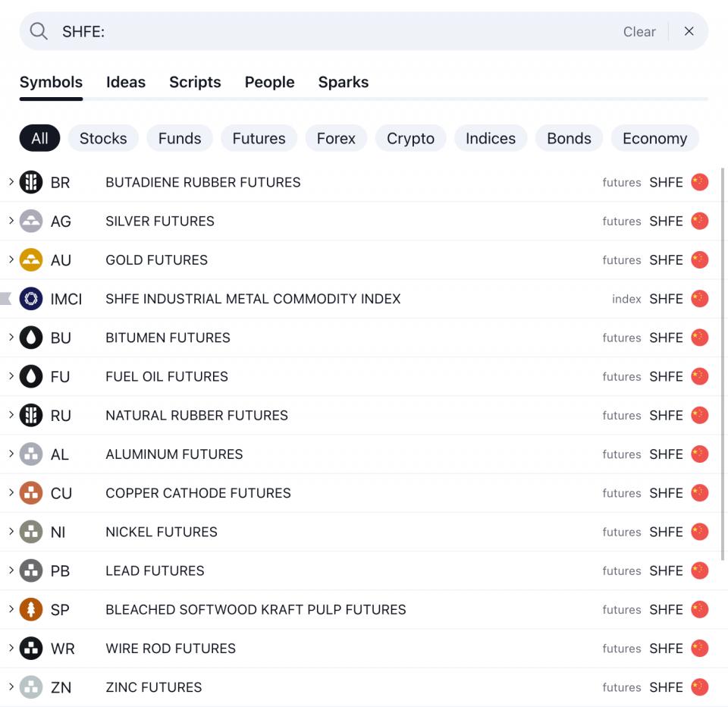Viewport: 728px width, 707px height.
Task: Click the Copper Cathode Futures symbol icon
Action: coord(31,492)
